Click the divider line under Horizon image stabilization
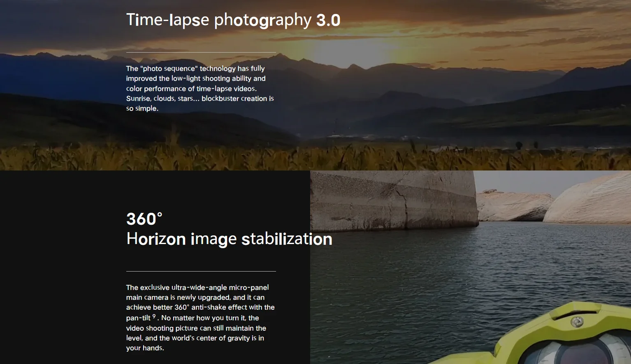This screenshot has height=364, width=631. click(x=201, y=271)
